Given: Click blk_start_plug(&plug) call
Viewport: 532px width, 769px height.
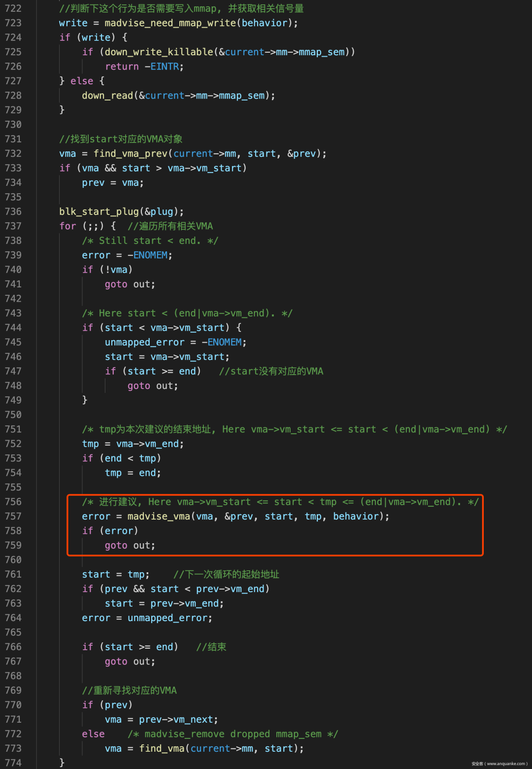Looking at the screenshot, I should tap(121, 212).
